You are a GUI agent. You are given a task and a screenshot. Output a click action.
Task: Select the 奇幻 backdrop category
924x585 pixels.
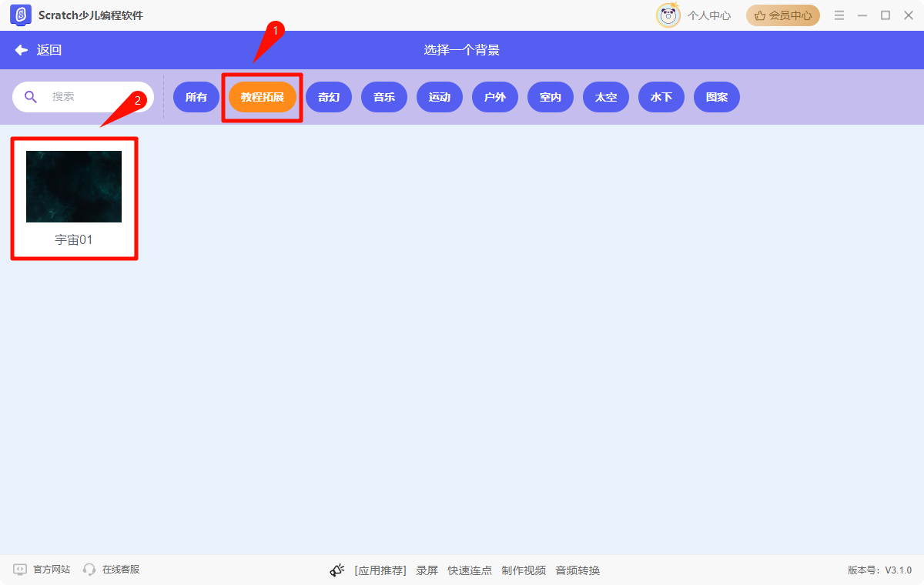pyautogui.click(x=328, y=97)
